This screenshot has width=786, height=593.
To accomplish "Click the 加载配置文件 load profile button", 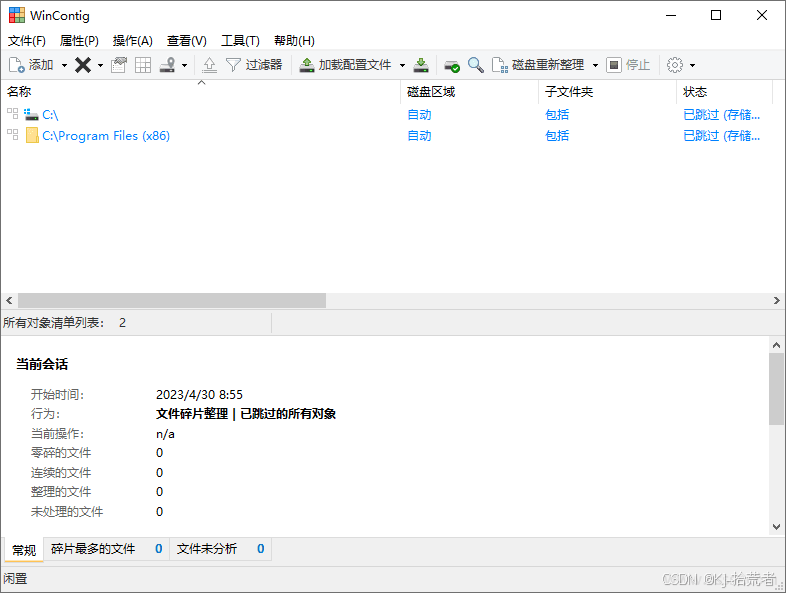I will click(345, 65).
